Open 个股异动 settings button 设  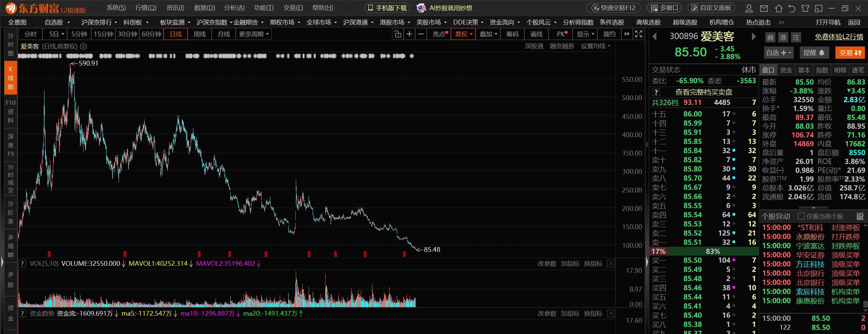860,217
